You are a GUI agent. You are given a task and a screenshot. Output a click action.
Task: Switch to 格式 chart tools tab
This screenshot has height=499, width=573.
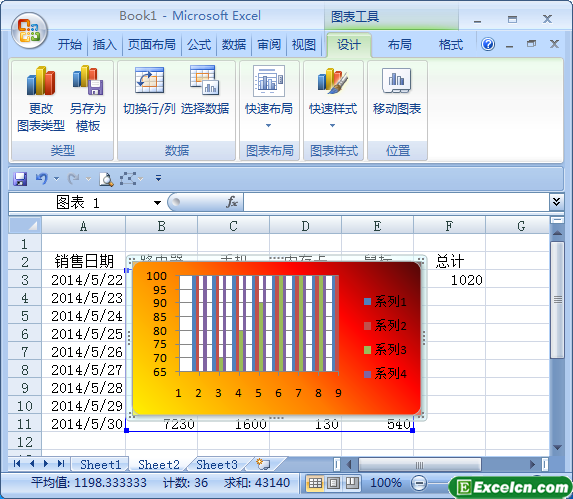[451, 45]
